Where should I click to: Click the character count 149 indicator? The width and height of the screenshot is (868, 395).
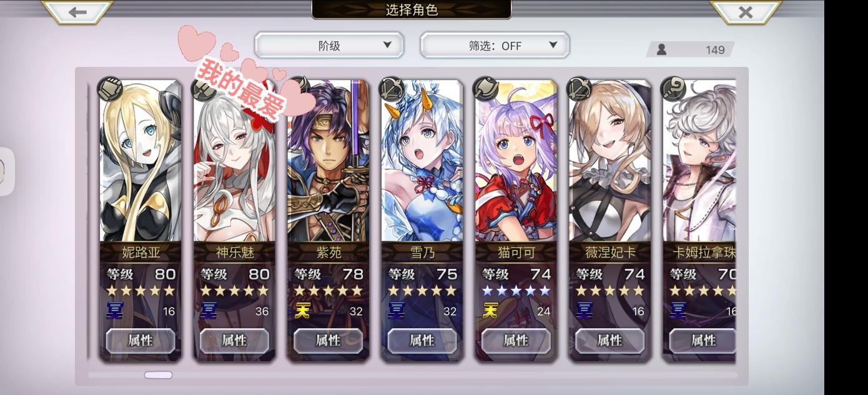point(690,49)
